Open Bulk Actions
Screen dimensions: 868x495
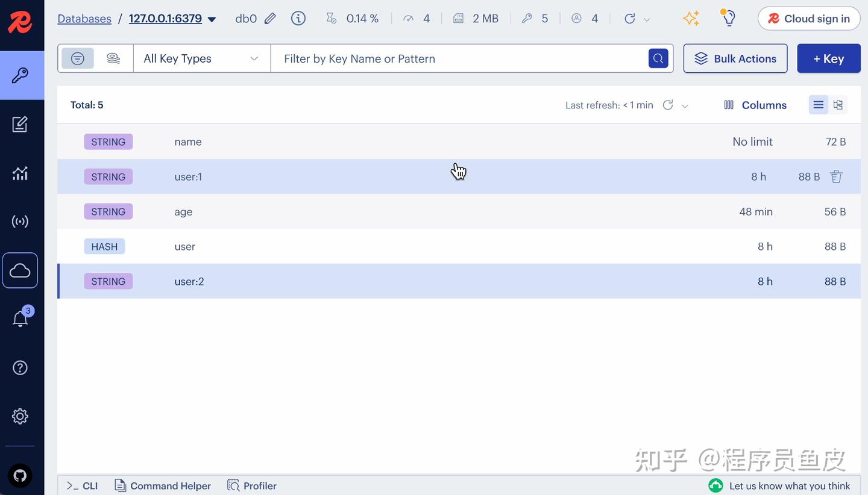tap(735, 58)
